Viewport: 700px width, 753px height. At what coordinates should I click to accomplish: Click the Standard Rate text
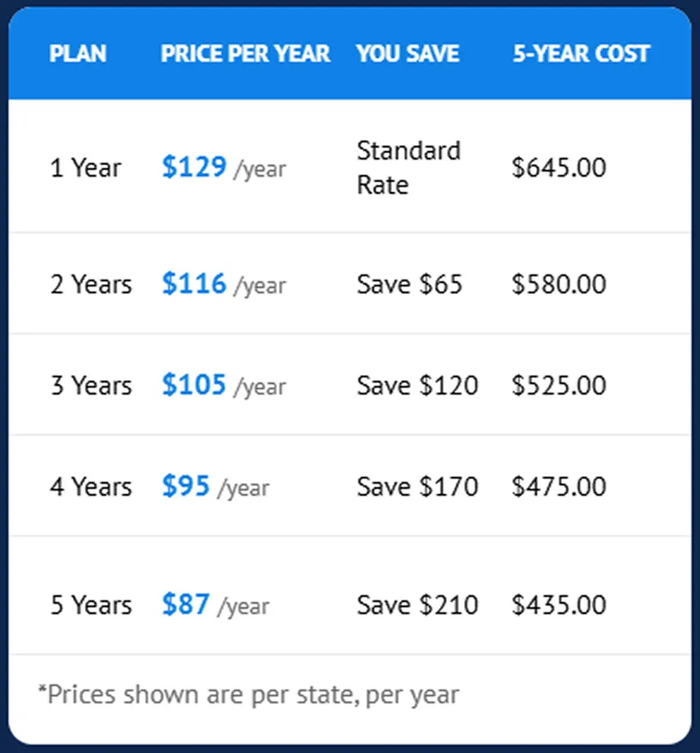click(409, 167)
